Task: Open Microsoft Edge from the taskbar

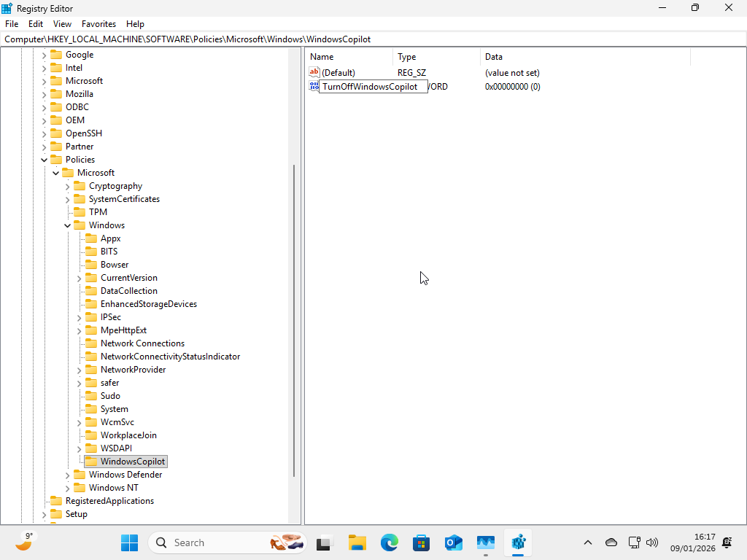Action: tap(389, 542)
